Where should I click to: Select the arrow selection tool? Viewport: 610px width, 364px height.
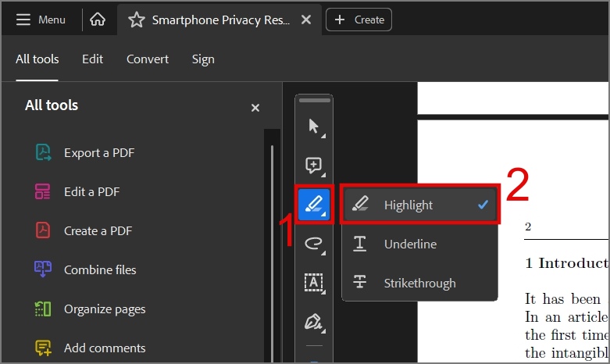point(314,127)
